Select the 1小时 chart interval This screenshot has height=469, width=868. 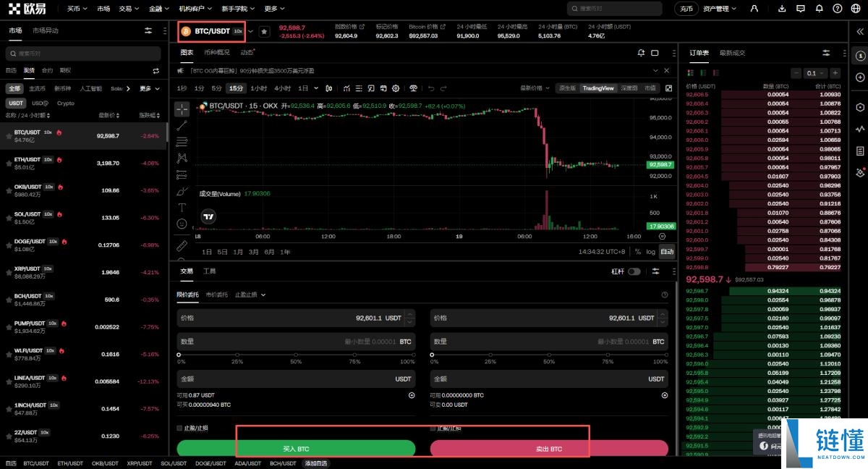coord(258,88)
